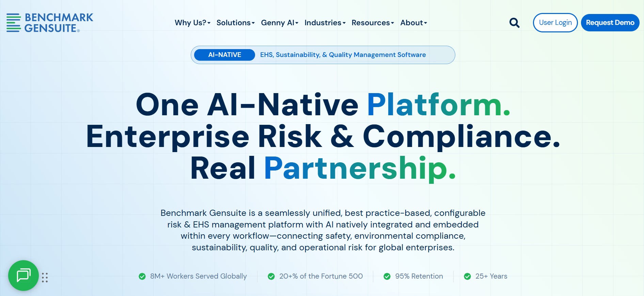Click the Request Demo button

click(610, 23)
